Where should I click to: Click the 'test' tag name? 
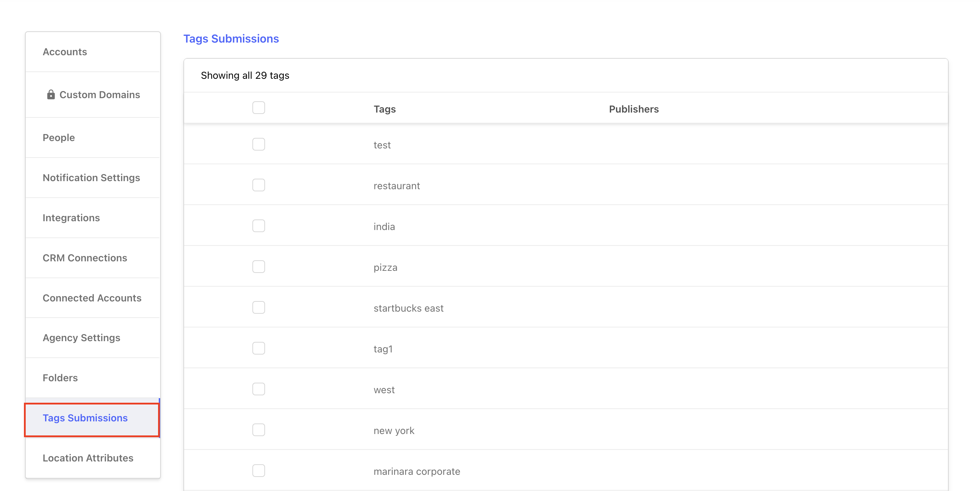point(382,145)
